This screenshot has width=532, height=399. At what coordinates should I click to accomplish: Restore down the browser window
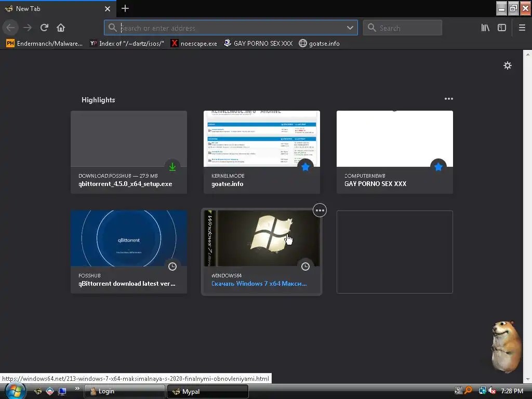point(513,8)
